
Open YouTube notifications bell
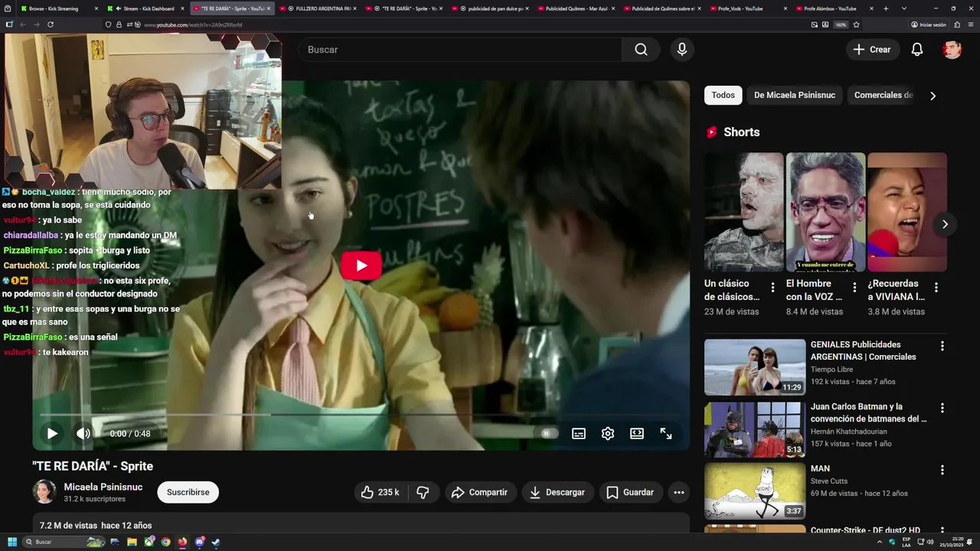tap(916, 50)
